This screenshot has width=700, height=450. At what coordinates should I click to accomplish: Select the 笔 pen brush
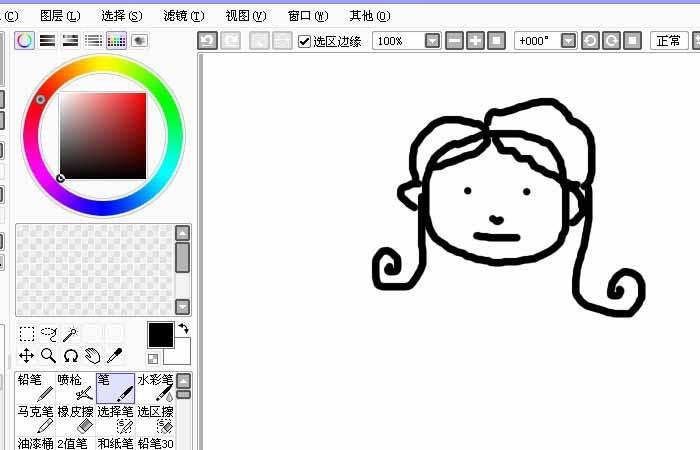tap(115, 388)
